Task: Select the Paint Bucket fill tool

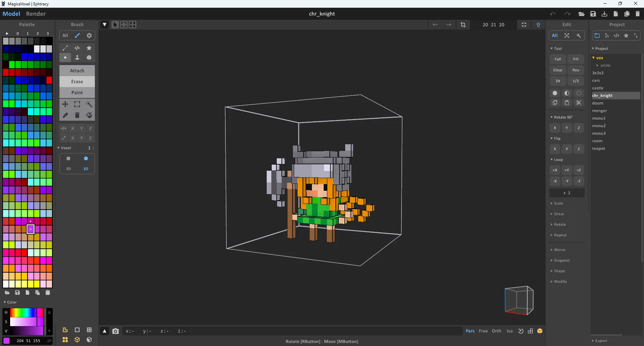Action: 89,115
